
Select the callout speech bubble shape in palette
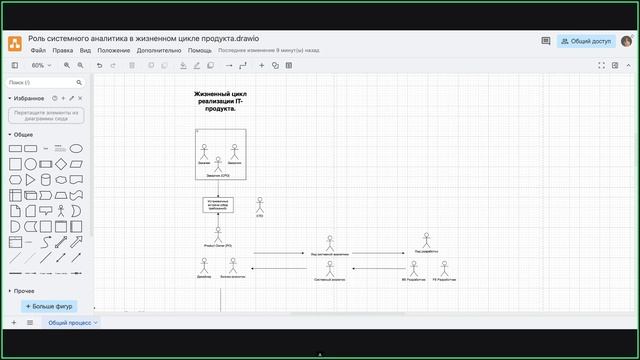click(x=46, y=211)
